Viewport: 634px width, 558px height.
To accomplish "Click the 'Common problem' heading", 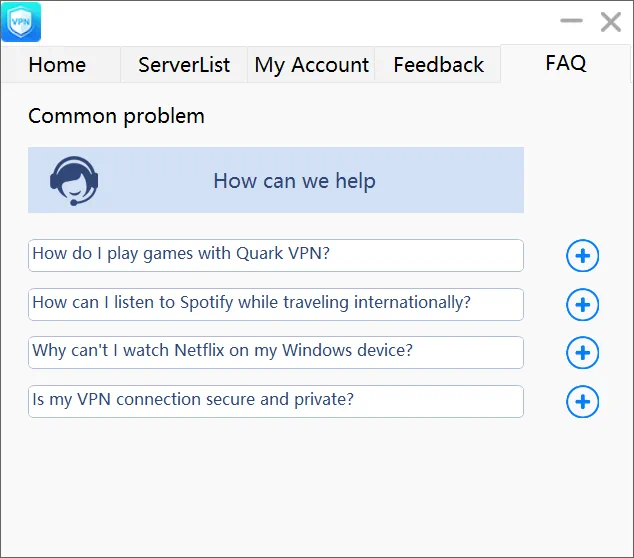I will [116, 116].
